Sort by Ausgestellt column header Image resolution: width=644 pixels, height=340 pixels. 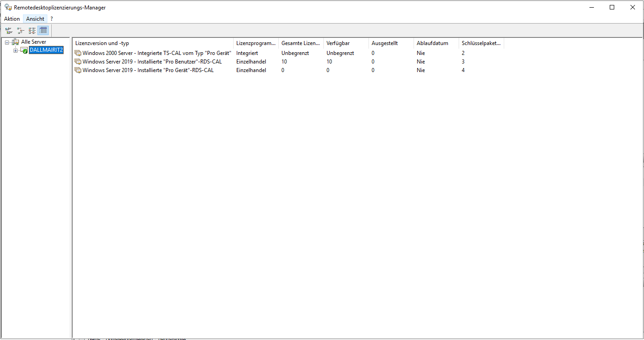[391, 43]
